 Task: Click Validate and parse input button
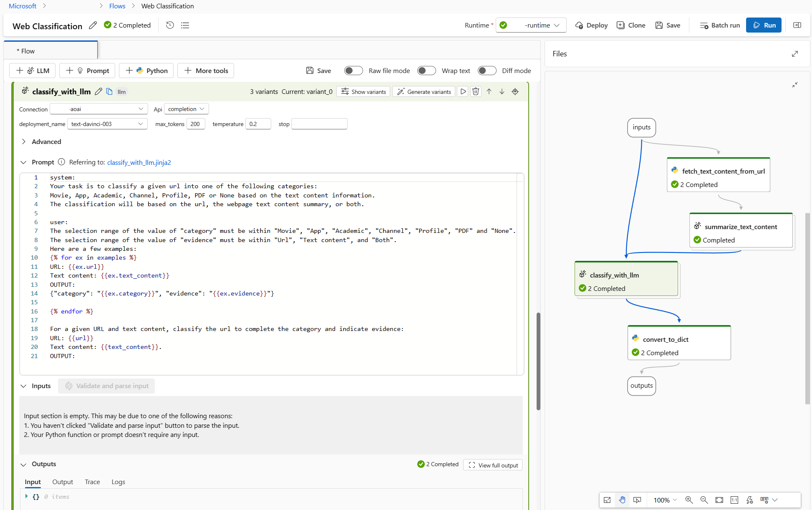(x=108, y=386)
